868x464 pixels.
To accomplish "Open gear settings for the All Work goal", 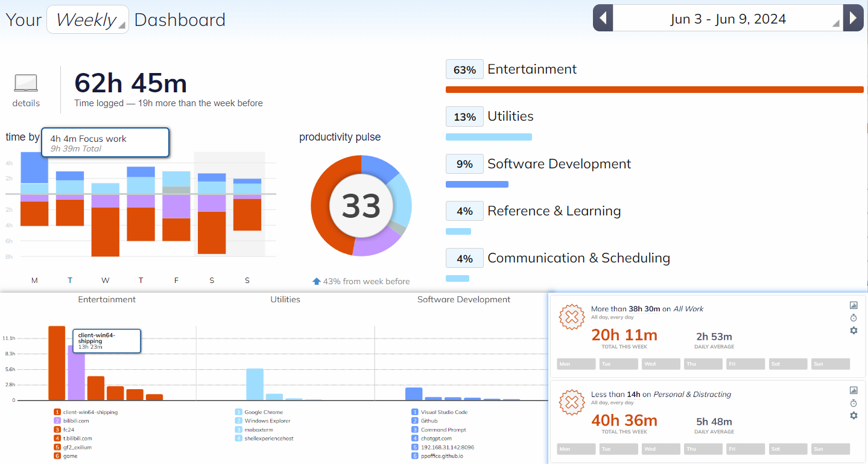I will point(854,331).
